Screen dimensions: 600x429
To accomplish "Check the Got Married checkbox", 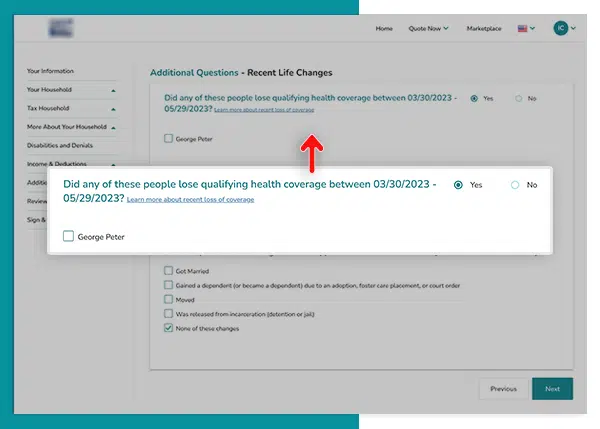I will pyautogui.click(x=168, y=271).
